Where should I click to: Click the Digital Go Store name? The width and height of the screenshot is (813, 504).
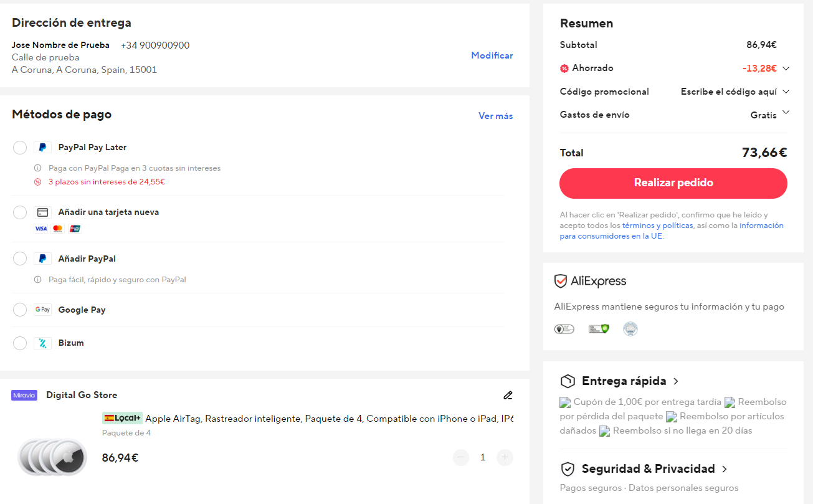coord(82,395)
